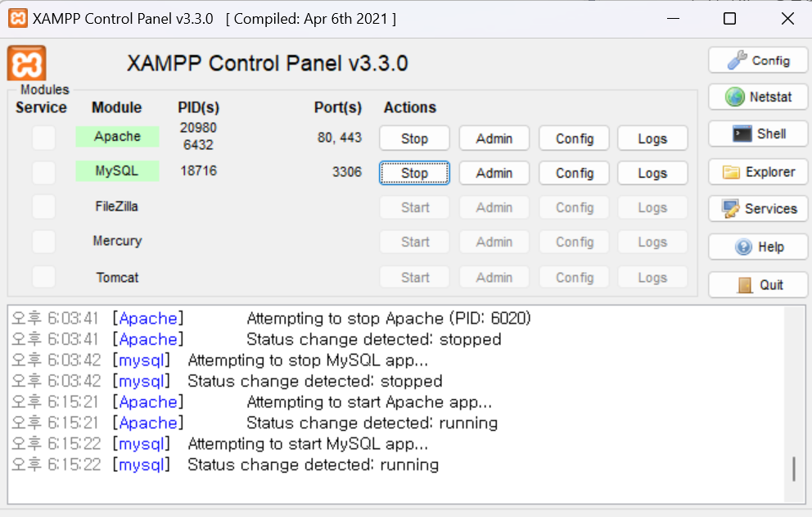Screen dimensions: 812x517
Task: Open the Config wrench button
Action: (758, 61)
